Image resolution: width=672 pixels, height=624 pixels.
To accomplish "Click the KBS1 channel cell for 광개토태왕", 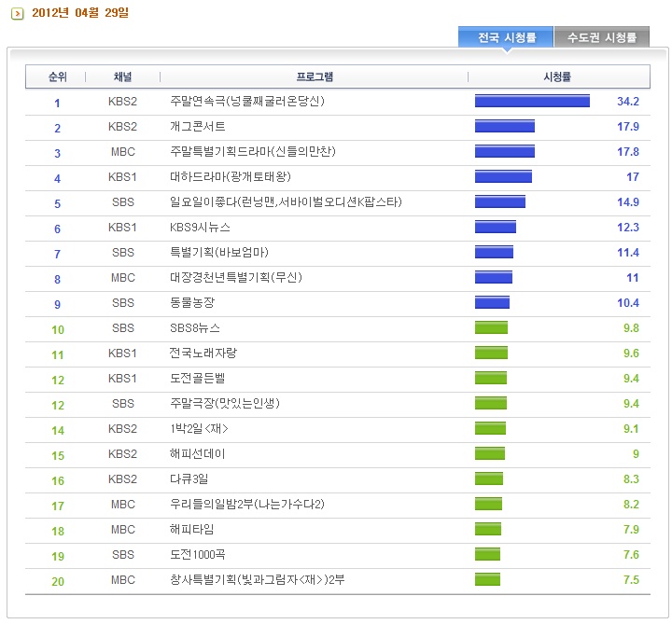I will (x=122, y=177).
